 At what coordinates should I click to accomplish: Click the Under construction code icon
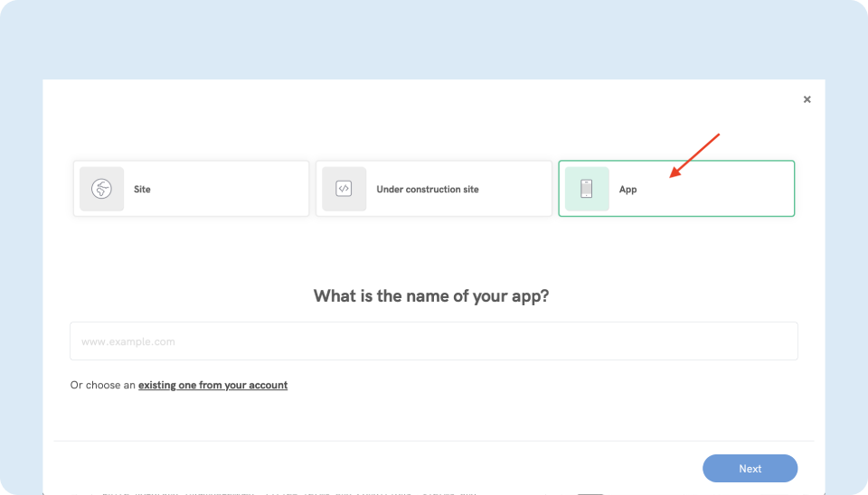344,189
